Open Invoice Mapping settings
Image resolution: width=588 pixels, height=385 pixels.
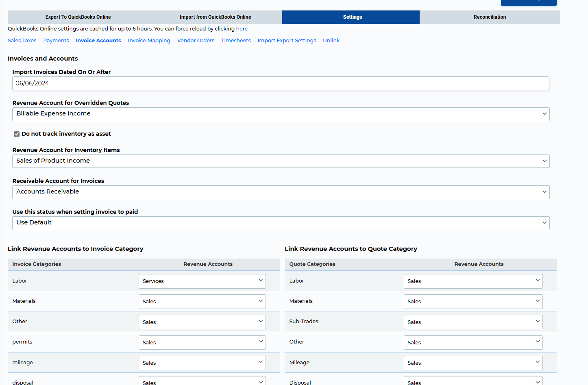point(149,41)
